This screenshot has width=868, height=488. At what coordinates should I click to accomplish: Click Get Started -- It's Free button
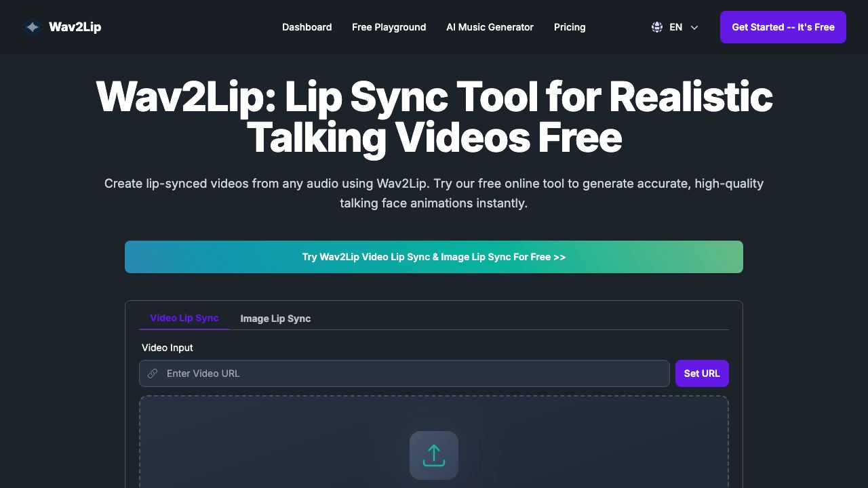(783, 27)
